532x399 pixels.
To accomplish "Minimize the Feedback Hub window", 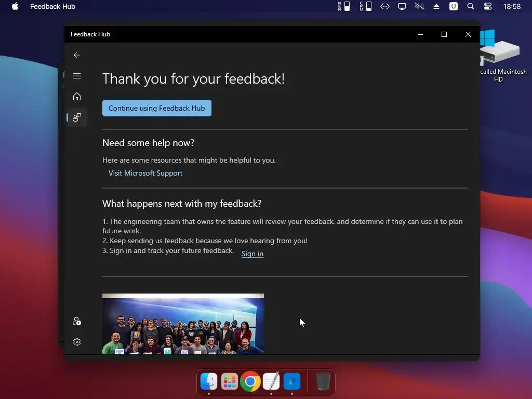I will [x=420, y=34].
